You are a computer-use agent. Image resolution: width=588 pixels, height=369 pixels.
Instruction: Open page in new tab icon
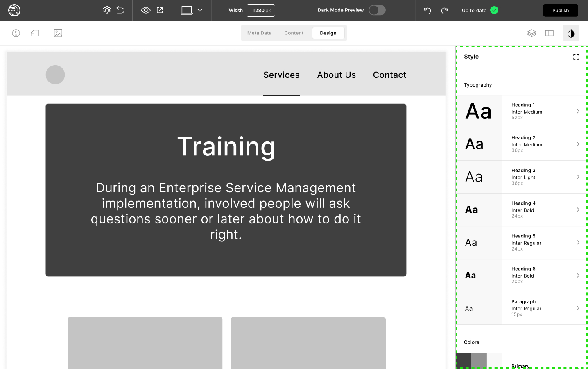(160, 10)
